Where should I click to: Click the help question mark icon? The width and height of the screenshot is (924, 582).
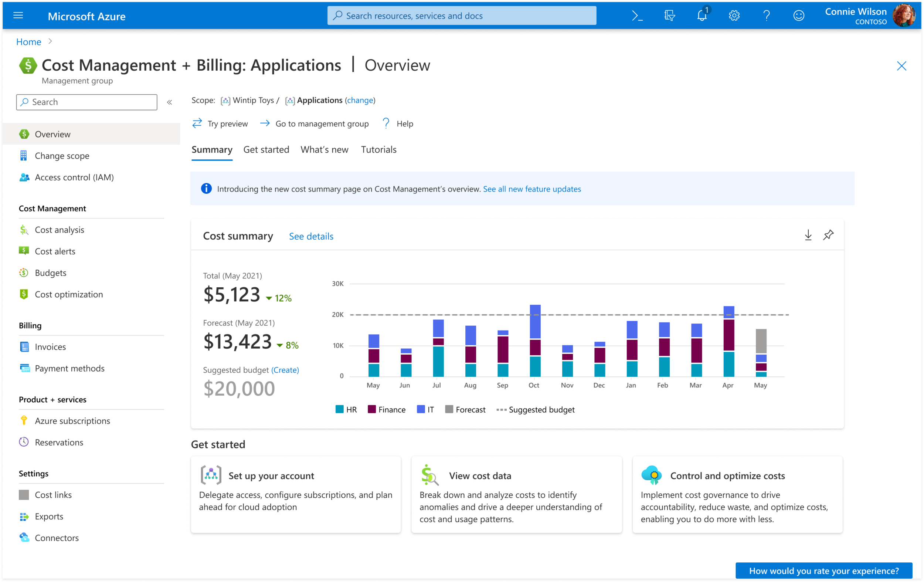pyautogui.click(x=766, y=16)
